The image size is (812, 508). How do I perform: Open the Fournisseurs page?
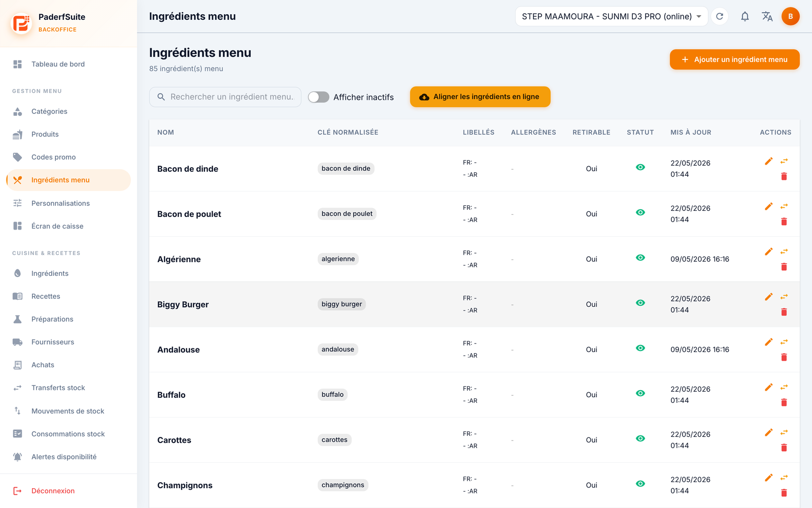click(69, 342)
